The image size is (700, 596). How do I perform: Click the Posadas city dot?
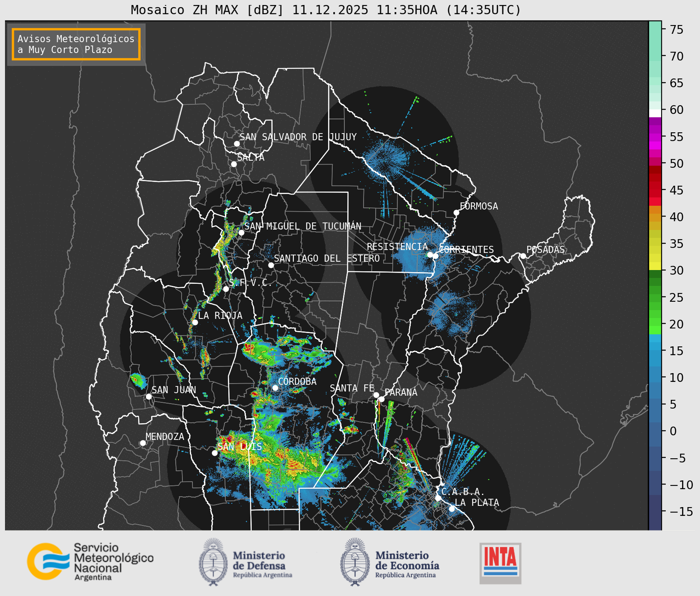click(x=523, y=256)
